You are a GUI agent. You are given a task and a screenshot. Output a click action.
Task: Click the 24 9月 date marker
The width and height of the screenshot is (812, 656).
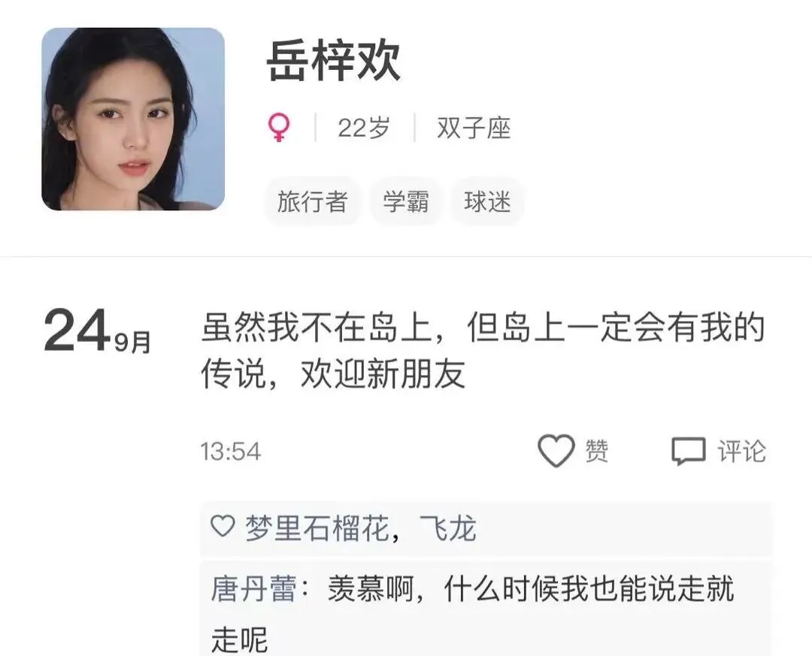click(x=97, y=331)
